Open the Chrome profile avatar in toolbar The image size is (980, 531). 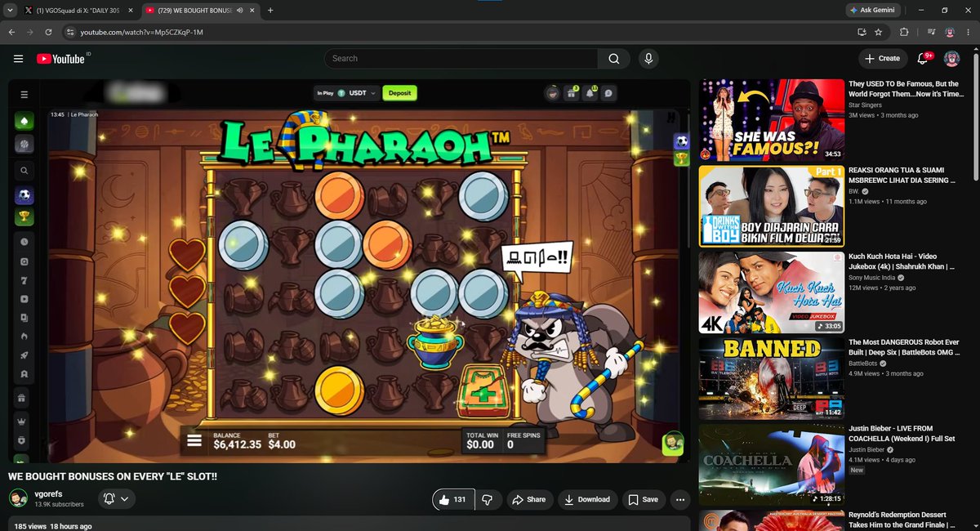coord(950,32)
